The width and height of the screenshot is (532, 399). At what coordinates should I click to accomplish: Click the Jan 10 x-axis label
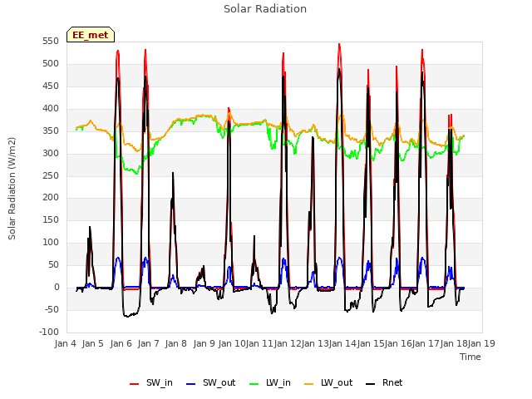231,343
